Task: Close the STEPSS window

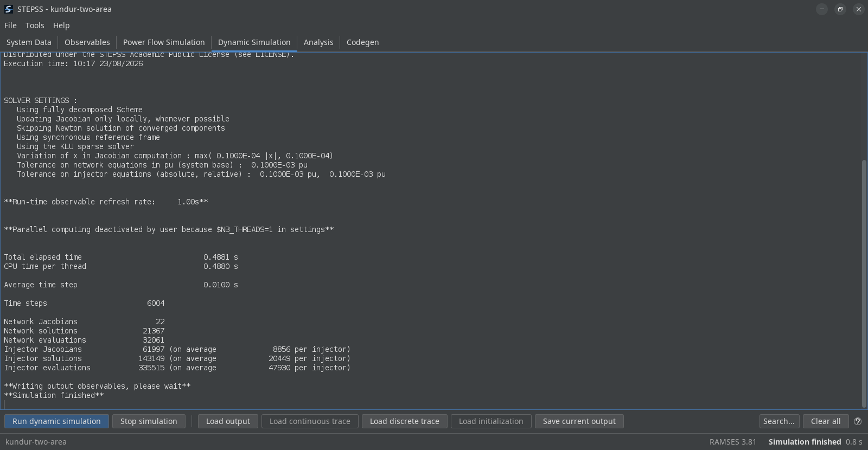Action: pyautogui.click(x=859, y=9)
